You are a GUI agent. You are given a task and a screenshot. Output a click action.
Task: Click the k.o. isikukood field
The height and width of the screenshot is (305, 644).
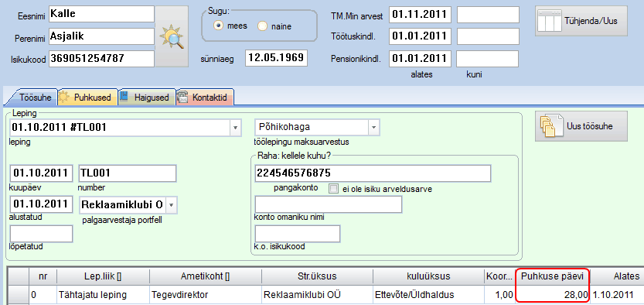click(298, 234)
